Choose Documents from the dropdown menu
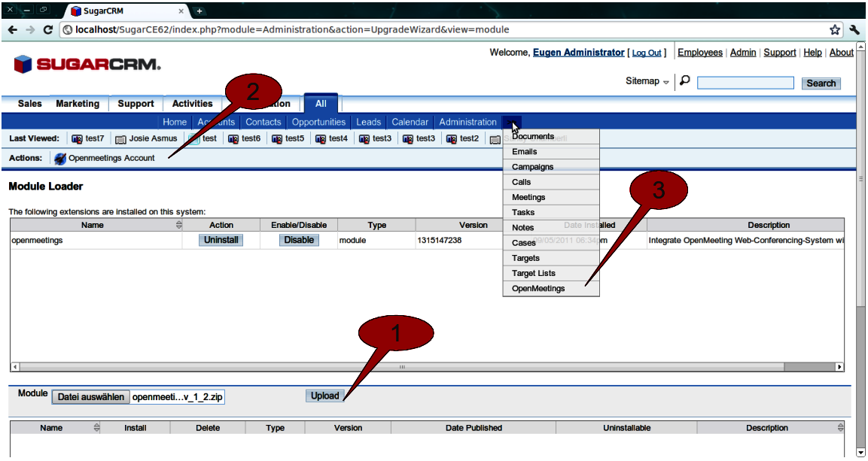This screenshot has height=461, width=868. click(x=551, y=137)
